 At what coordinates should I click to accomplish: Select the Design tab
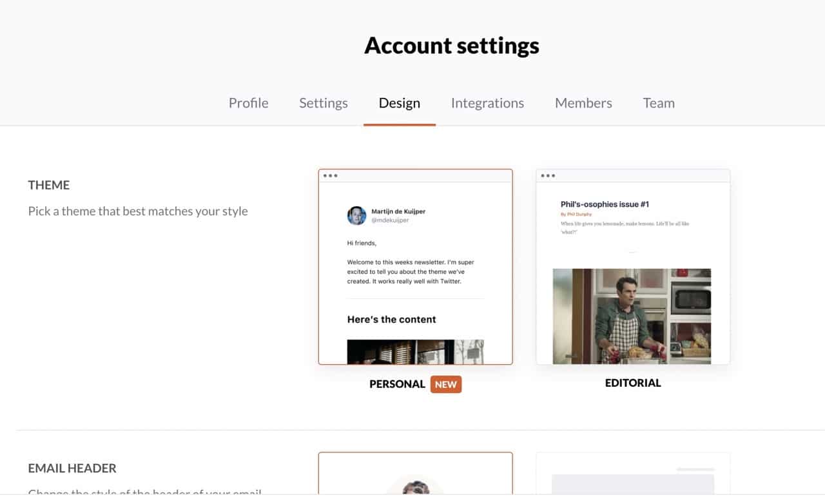tap(399, 103)
